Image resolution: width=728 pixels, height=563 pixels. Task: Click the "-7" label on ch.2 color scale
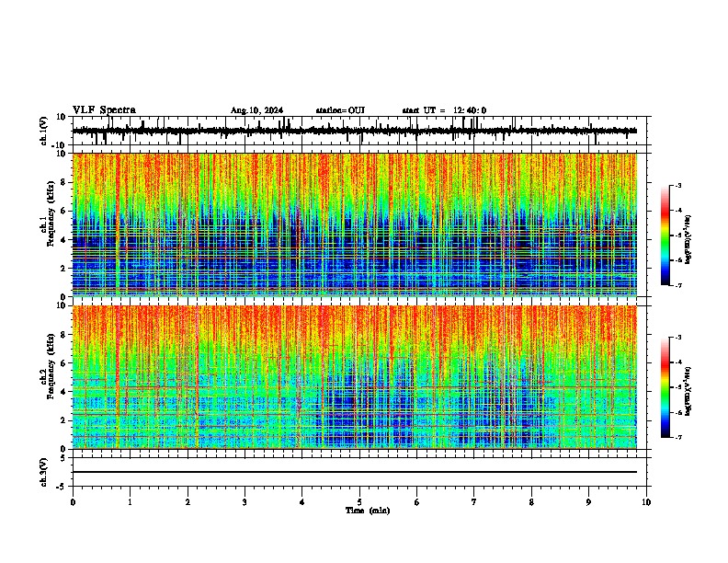tap(677, 437)
